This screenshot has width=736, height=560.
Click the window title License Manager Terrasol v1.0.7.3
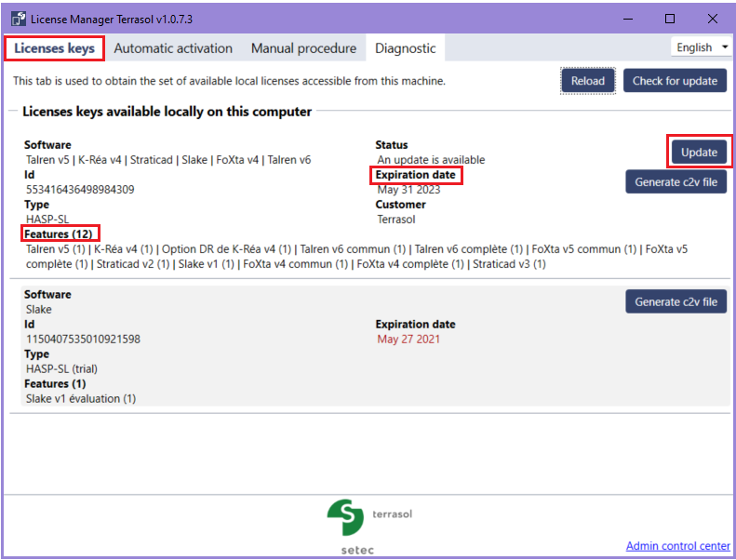tap(112, 20)
